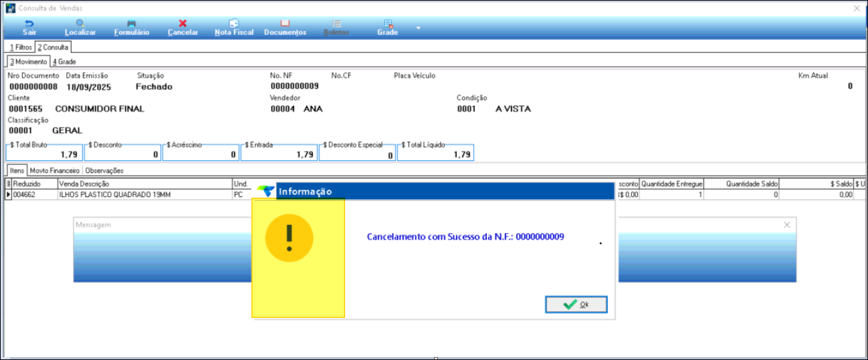Show the Observações tab
Viewport: 868px width, 360px height.
click(104, 170)
